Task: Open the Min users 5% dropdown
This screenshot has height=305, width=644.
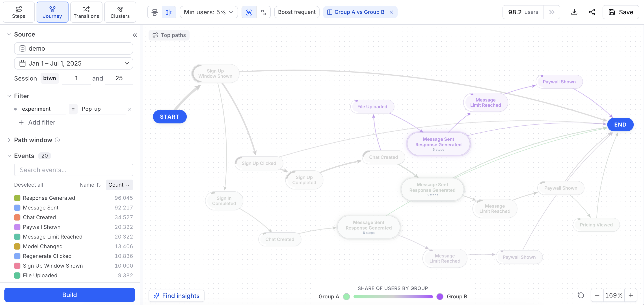Action: [208, 12]
